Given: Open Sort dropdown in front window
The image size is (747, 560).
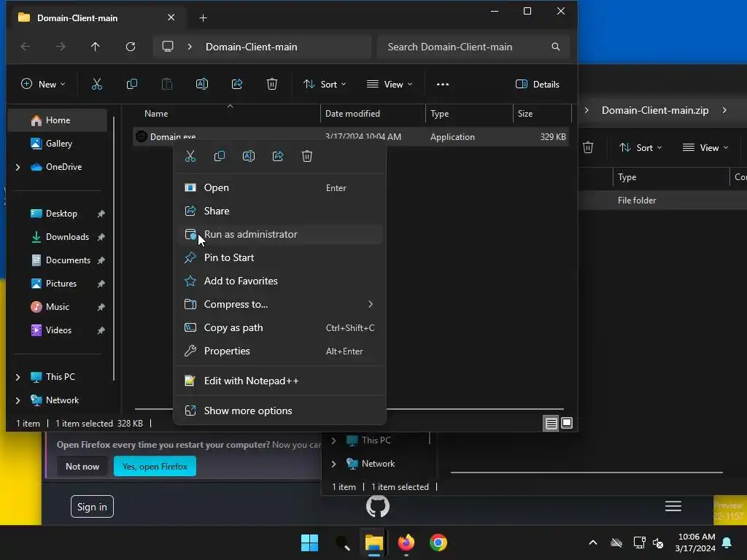Looking at the screenshot, I should (x=325, y=85).
